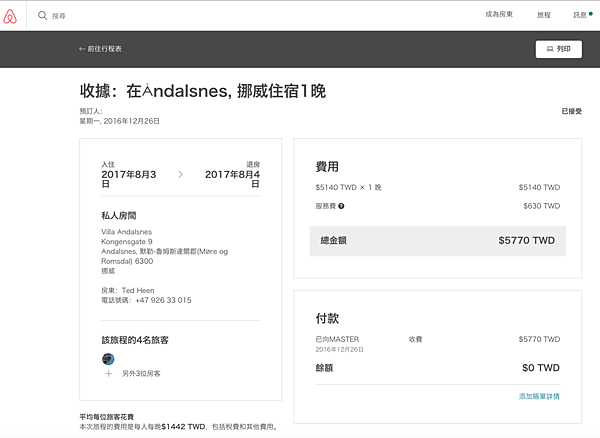The image size is (600, 438).
Task: Click the Airbnb logo icon
Action: pos(10,16)
